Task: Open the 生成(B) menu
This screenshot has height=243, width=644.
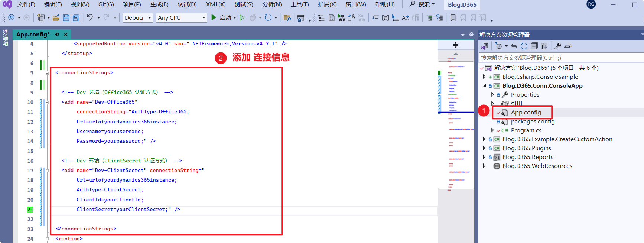Action: [x=159, y=4]
